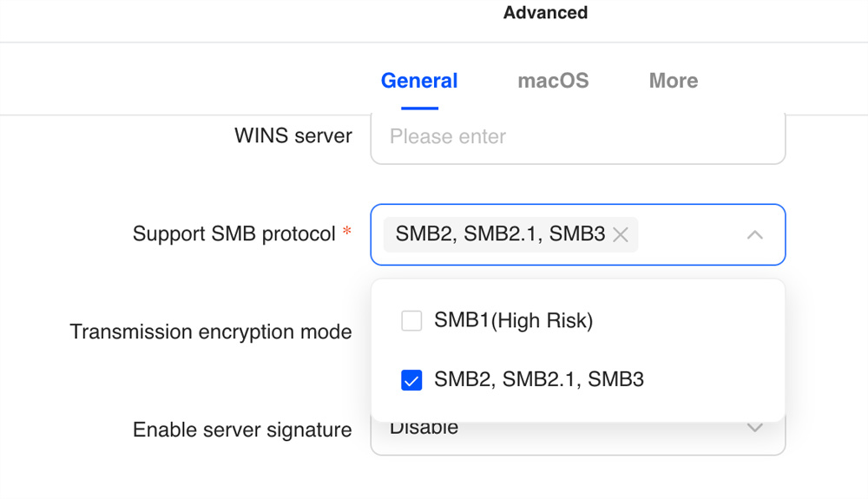Click the Enable server signature label
The width and height of the screenshot is (868, 499).
pos(242,430)
